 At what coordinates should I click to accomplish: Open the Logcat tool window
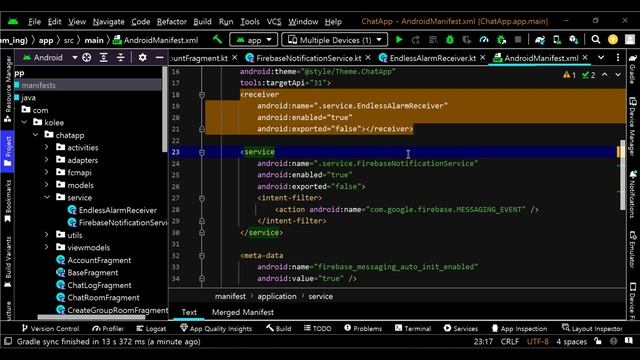[151, 328]
